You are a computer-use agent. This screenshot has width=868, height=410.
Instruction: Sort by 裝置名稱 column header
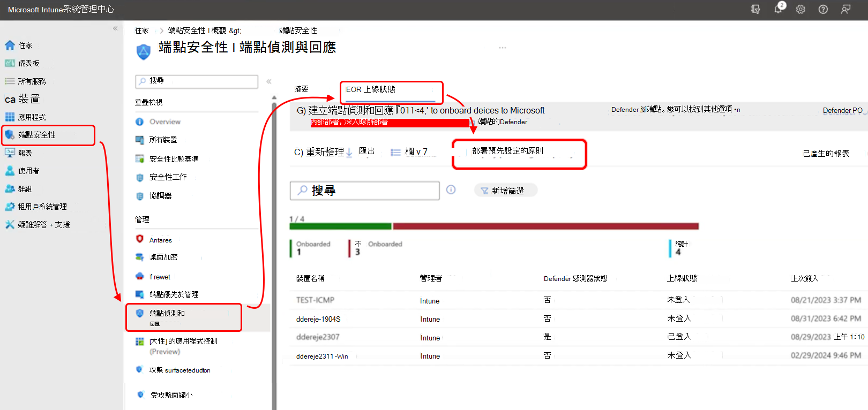pyautogui.click(x=310, y=278)
